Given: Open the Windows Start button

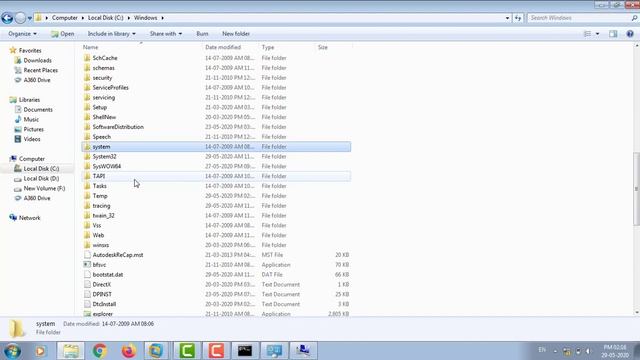Looking at the screenshot, I should click(12, 351).
